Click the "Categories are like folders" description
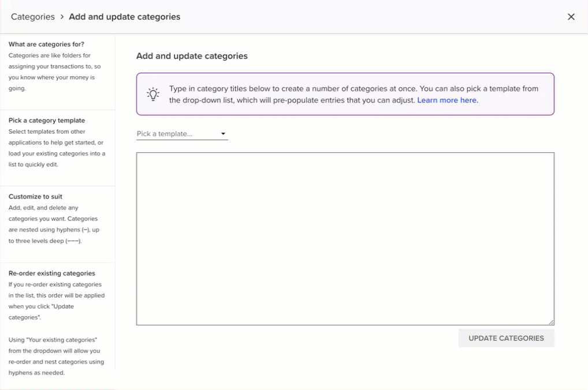The height and width of the screenshot is (390, 588). tap(52, 72)
